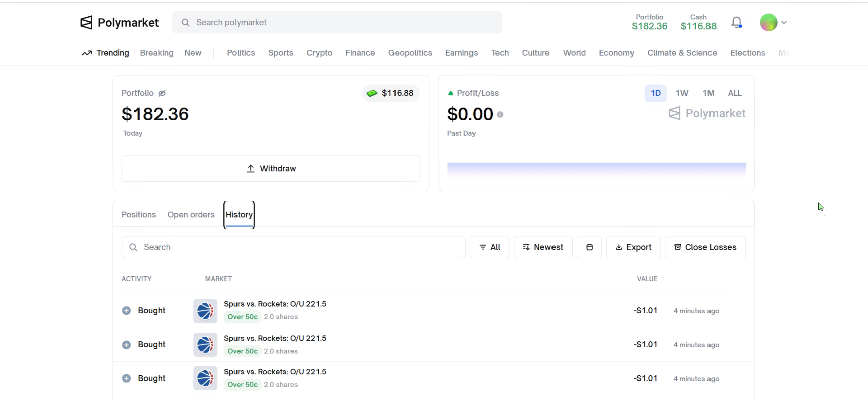This screenshot has width=868, height=400.
Task: Click the header Portfolio $182.36 value
Action: tap(650, 22)
